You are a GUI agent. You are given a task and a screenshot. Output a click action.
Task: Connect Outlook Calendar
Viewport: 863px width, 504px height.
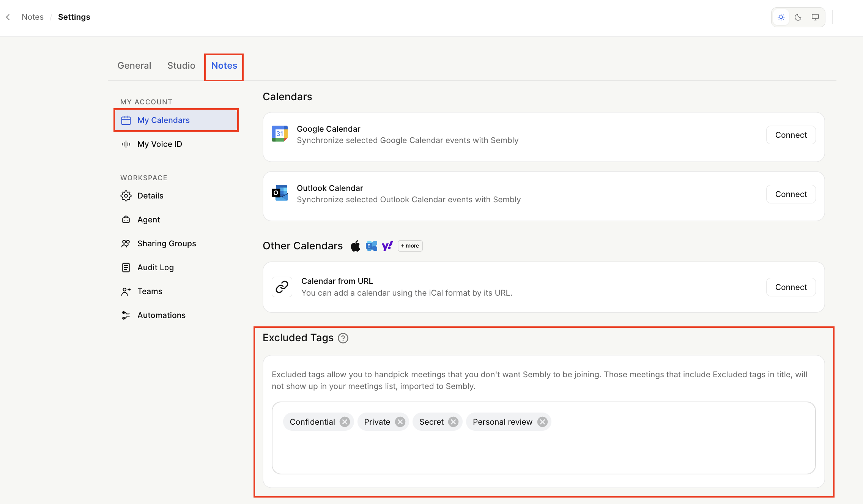pyautogui.click(x=791, y=194)
